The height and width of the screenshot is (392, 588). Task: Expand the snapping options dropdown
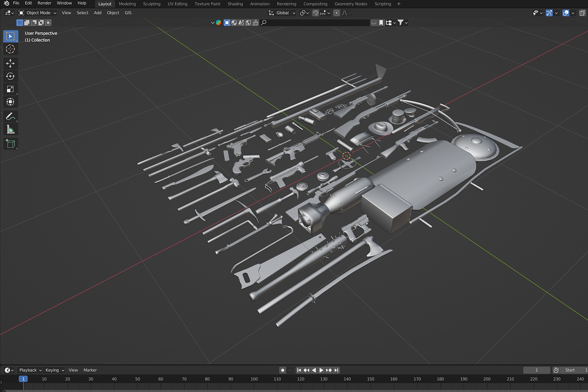(325, 13)
